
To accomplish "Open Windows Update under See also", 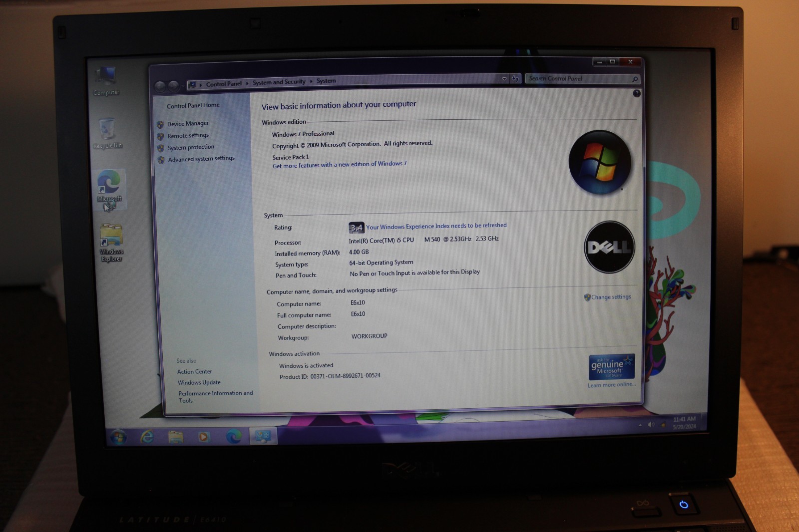I will click(x=199, y=382).
